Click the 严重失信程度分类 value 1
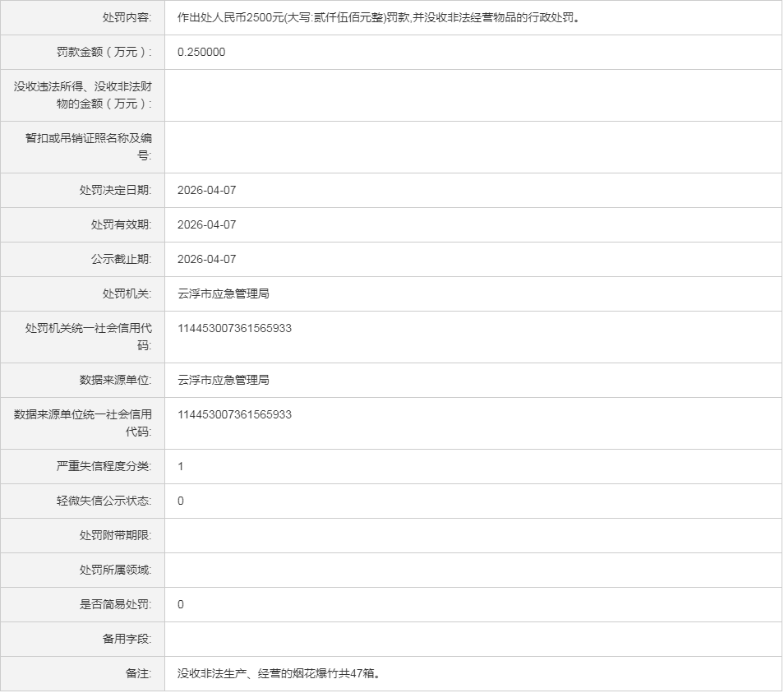This screenshot has width=784, height=693. 181,466
